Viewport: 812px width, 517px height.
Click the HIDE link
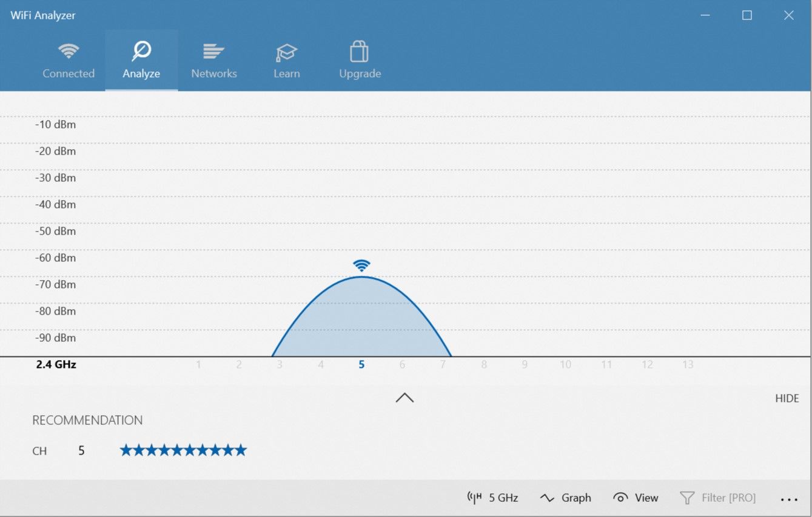[x=787, y=398]
